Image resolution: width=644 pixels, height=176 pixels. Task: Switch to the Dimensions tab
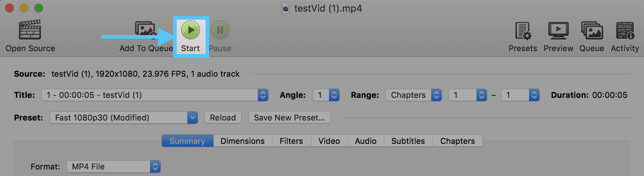coord(242,141)
